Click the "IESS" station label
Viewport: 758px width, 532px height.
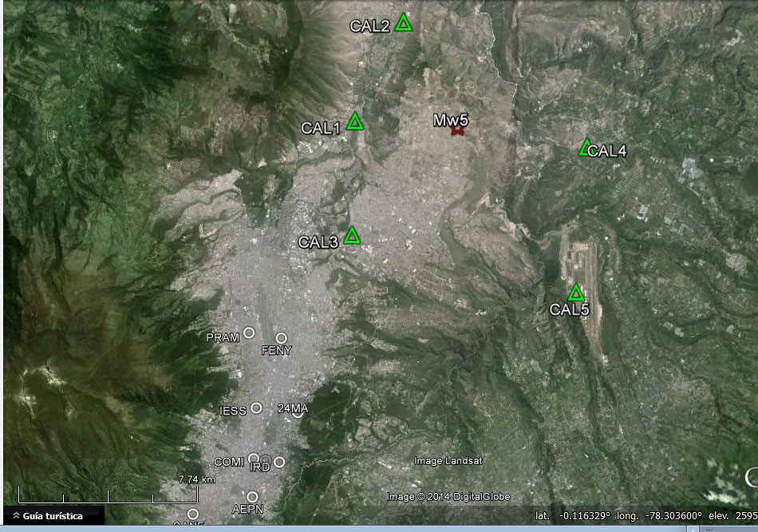point(233,411)
